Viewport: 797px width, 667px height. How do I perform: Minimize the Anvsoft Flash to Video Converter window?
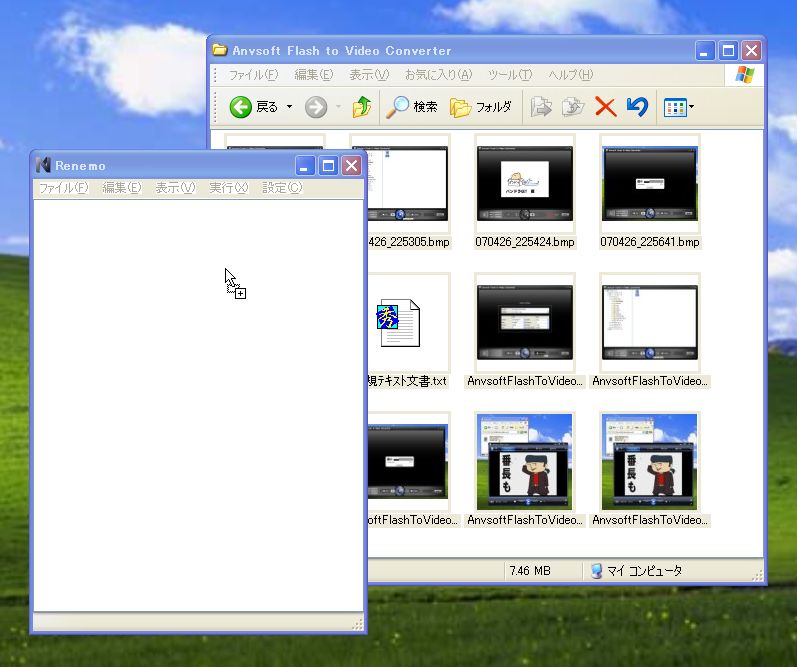pos(705,50)
